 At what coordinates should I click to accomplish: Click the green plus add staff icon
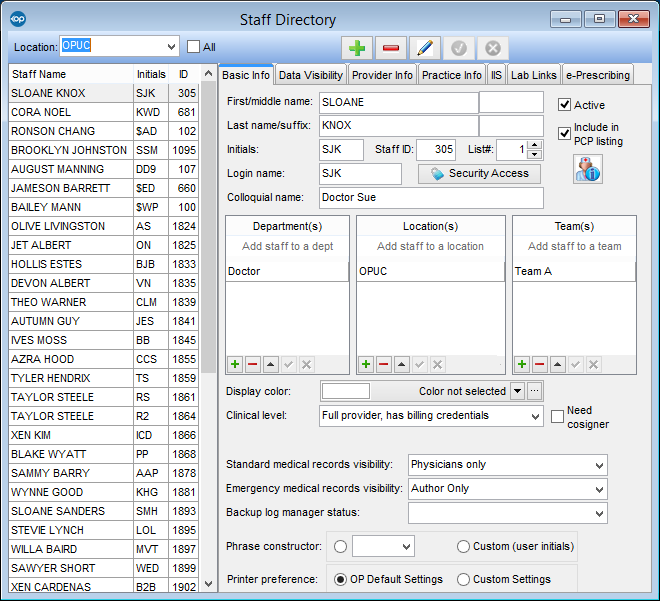356,47
